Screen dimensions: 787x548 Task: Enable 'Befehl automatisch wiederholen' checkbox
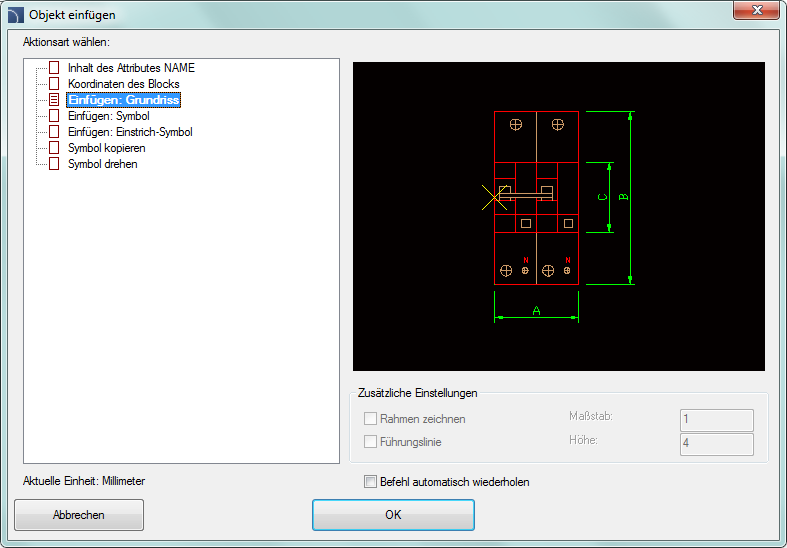(371, 482)
